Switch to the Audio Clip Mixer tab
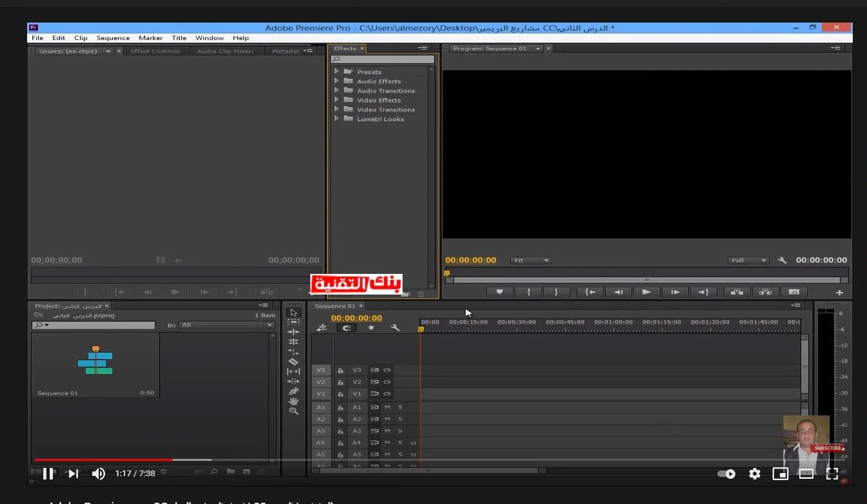 pyautogui.click(x=225, y=51)
